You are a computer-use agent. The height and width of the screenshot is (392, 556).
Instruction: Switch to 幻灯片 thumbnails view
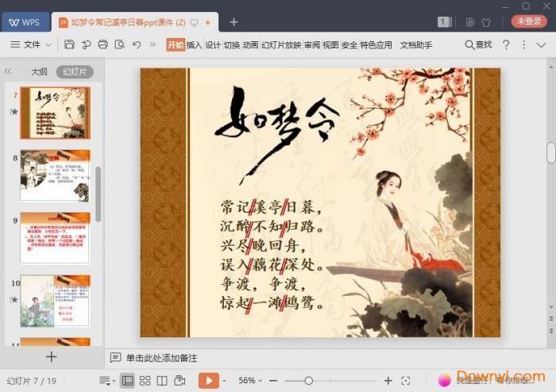[75, 72]
